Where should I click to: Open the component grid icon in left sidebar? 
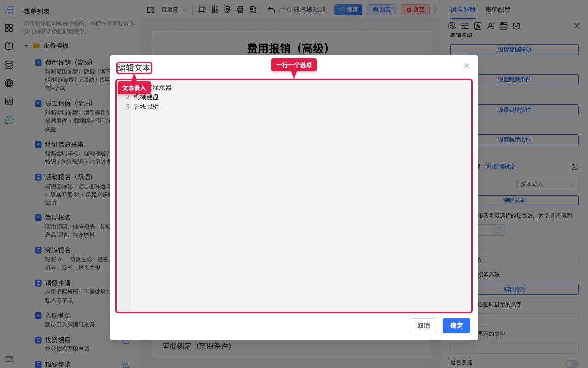pos(9,28)
